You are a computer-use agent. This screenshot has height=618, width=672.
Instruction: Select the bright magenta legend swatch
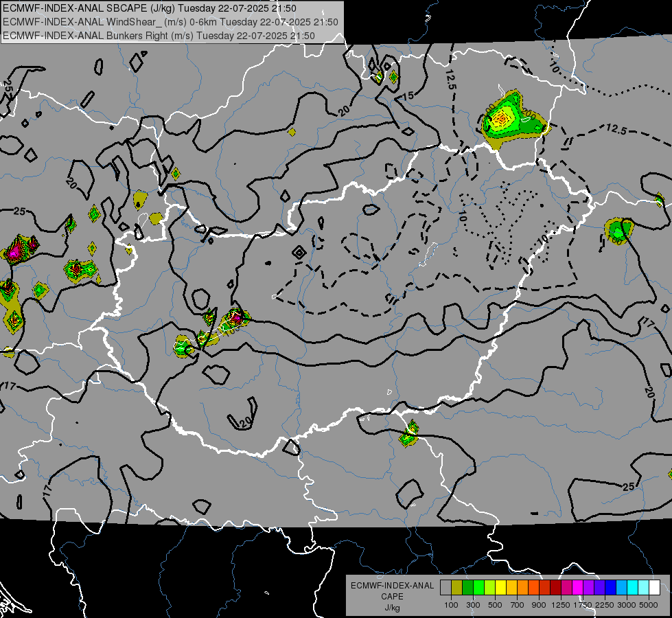578,587
